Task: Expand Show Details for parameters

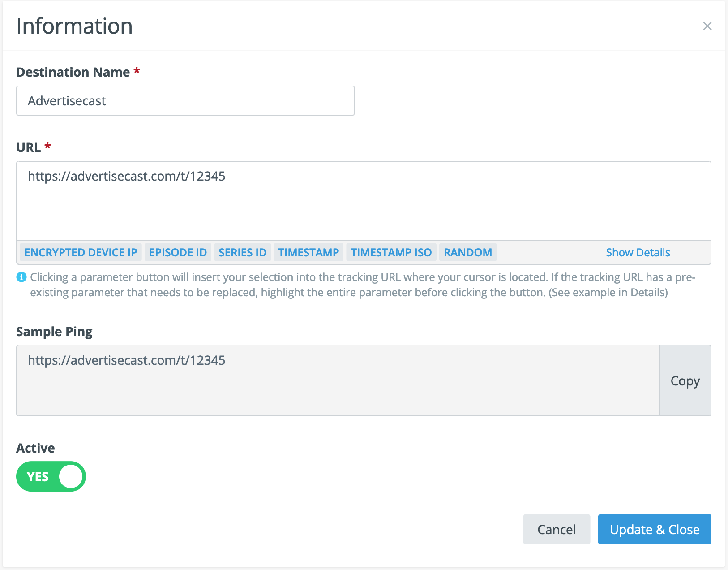Action: click(x=638, y=252)
